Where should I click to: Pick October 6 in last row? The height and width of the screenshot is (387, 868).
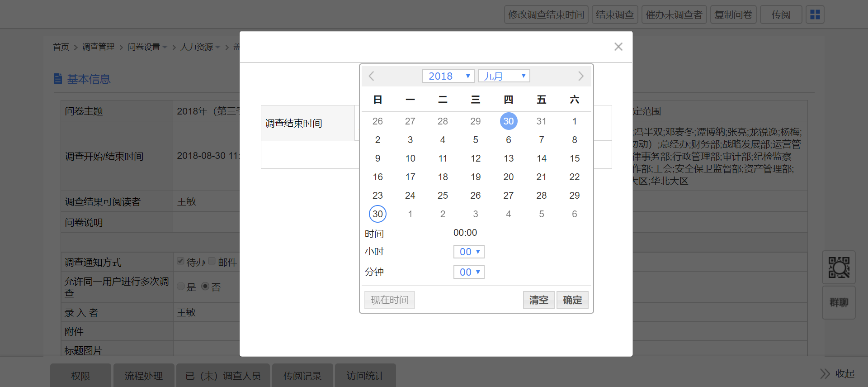coord(575,214)
